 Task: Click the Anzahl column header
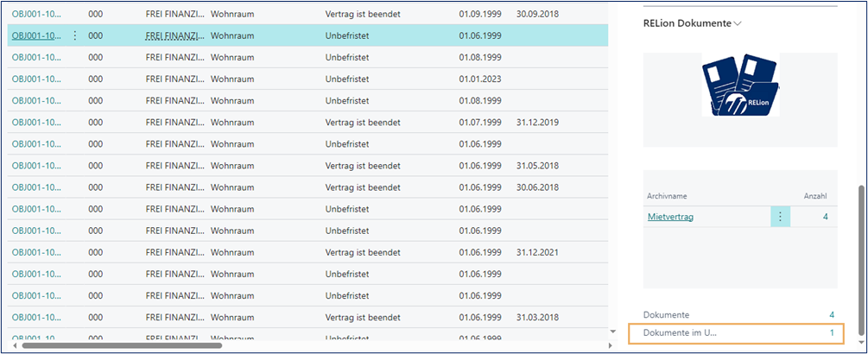tap(815, 196)
